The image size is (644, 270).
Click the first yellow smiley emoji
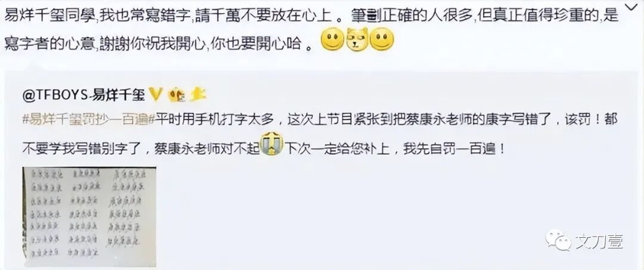[332, 39]
